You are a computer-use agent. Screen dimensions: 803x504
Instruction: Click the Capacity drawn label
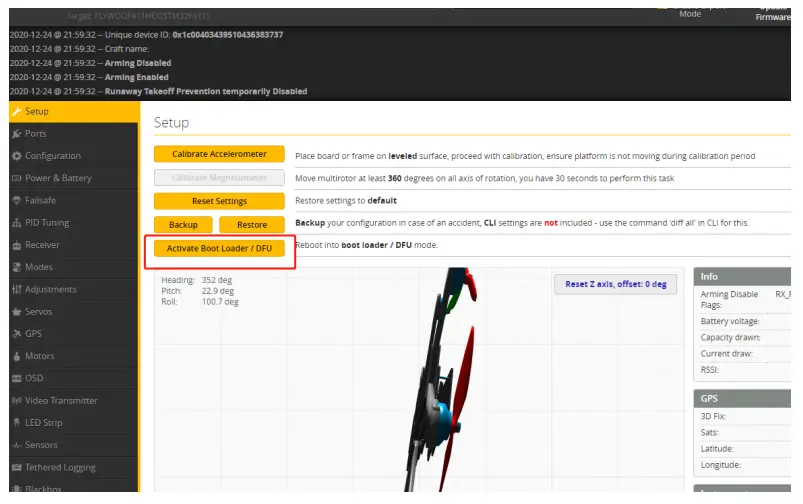(x=731, y=338)
